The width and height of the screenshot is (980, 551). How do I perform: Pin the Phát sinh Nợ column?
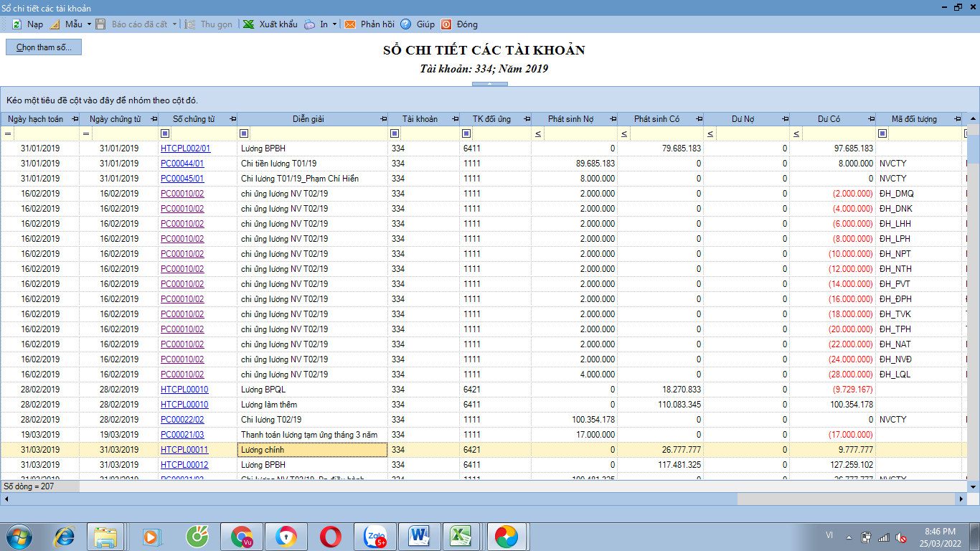[x=613, y=119]
